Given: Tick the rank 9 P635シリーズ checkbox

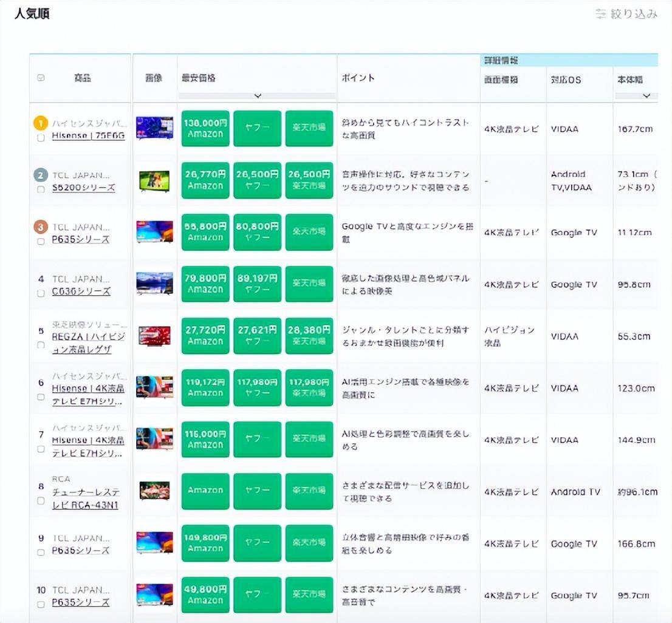Looking at the screenshot, I should [41, 553].
